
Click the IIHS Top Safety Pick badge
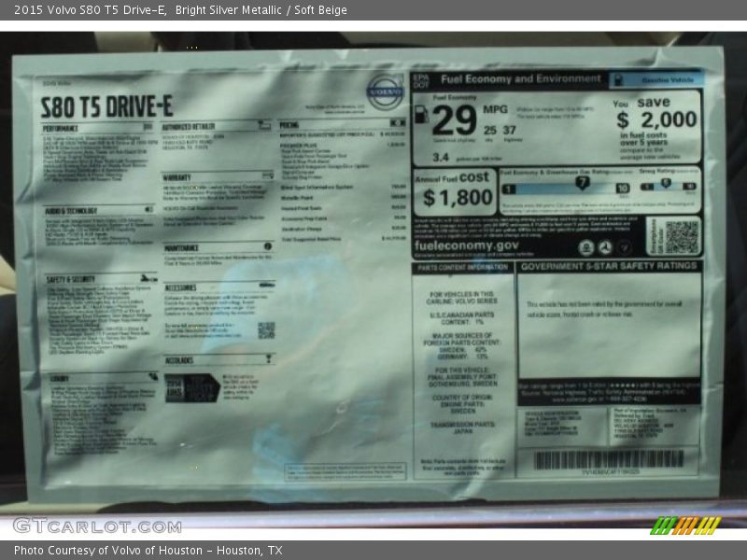coord(192,387)
